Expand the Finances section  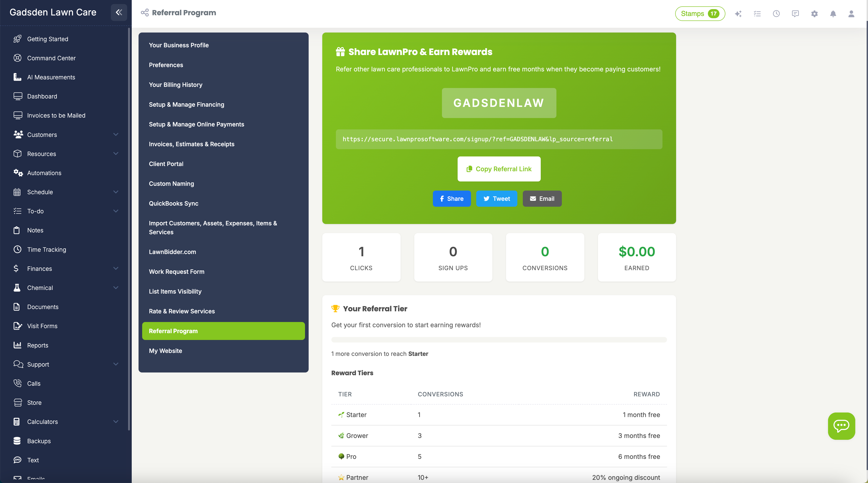(x=116, y=269)
